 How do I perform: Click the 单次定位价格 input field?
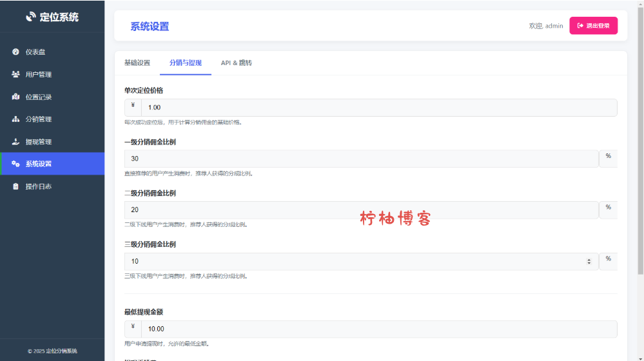coord(378,108)
